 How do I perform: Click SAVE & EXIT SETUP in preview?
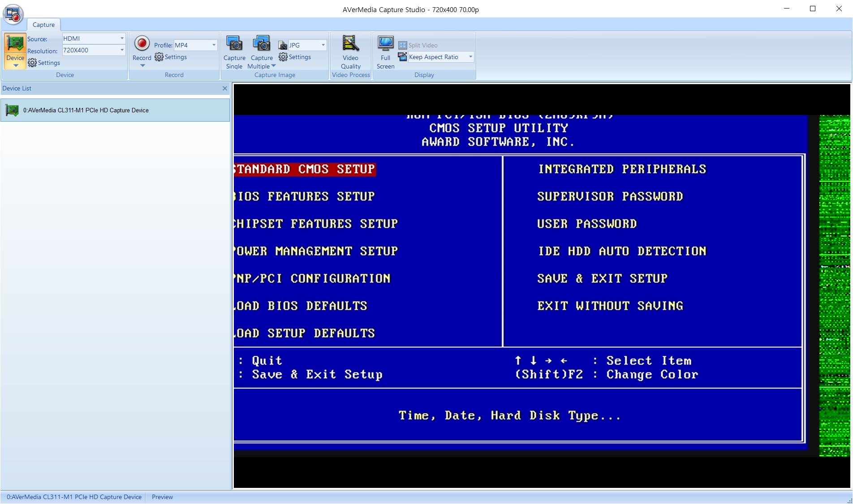click(x=603, y=278)
